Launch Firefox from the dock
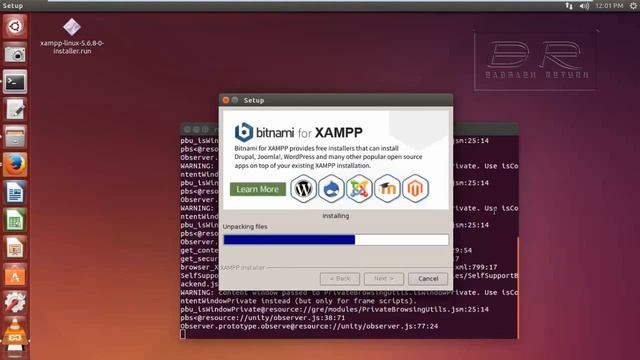 (15, 165)
